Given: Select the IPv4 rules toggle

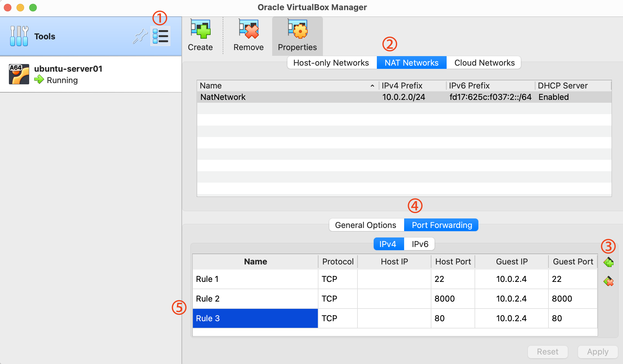Looking at the screenshot, I should pos(388,244).
